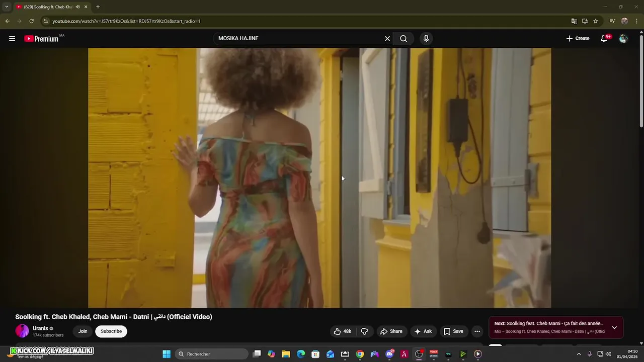The width and height of the screenshot is (644, 362).
Task: Expand the Next mix playlist panel
Action: (614, 327)
